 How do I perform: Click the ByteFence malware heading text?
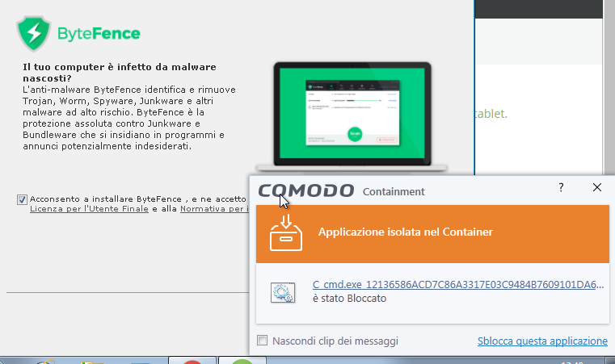click(x=120, y=73)
